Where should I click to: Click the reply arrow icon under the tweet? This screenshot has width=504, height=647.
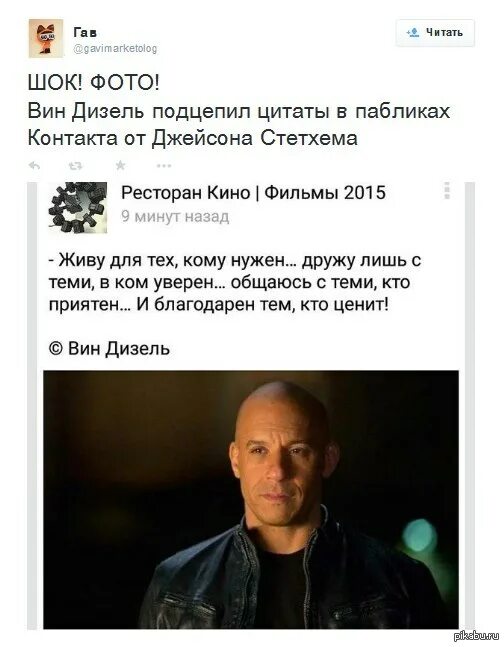pos(35,166)
